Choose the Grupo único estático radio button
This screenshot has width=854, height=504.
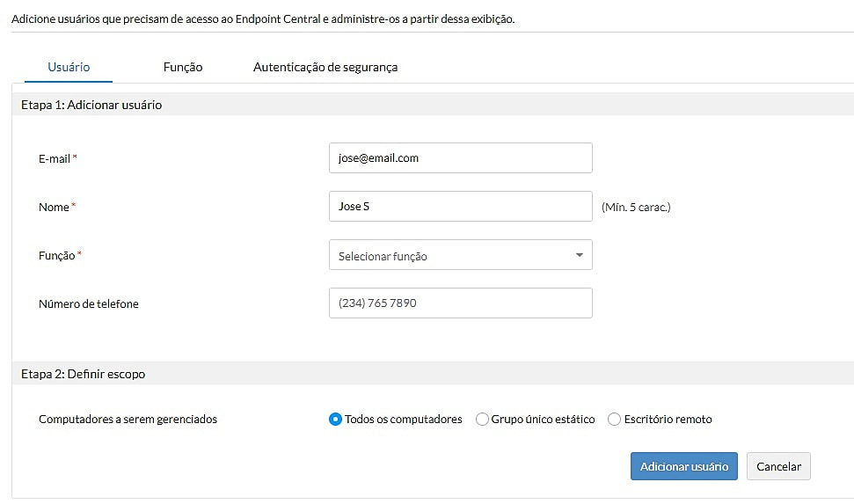point(482,420)
